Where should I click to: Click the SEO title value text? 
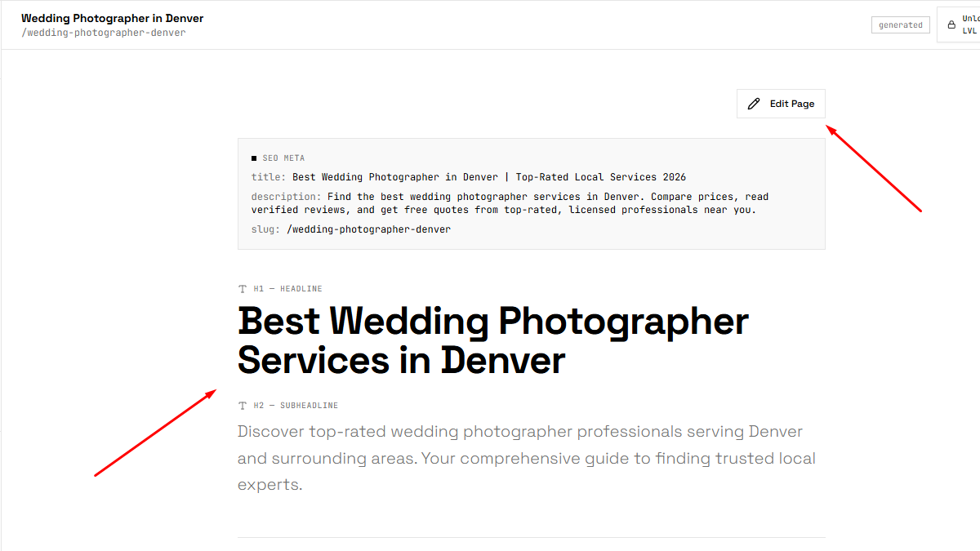(x=488, y=177)
